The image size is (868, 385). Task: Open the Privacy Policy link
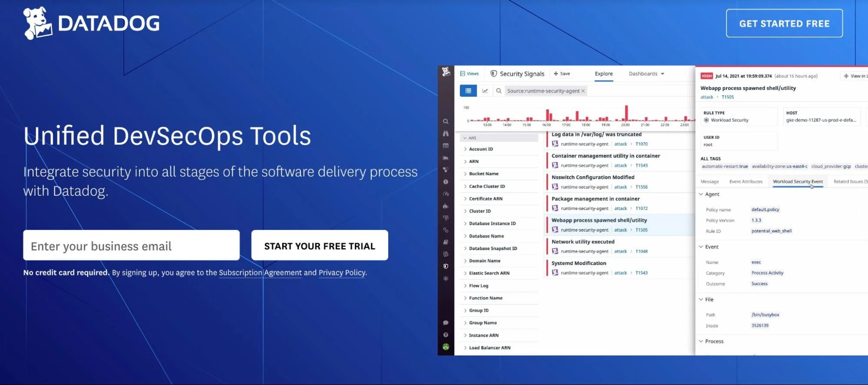pyautogui.click(x=342, y=273)
